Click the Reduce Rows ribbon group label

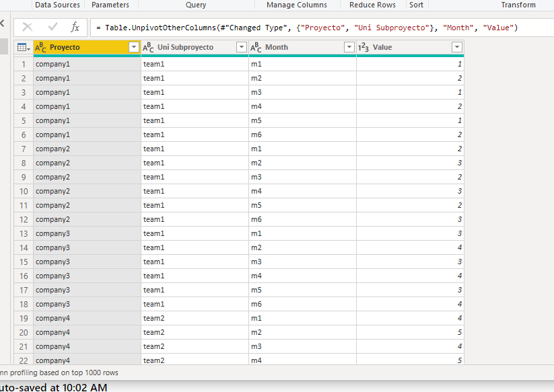372,5
